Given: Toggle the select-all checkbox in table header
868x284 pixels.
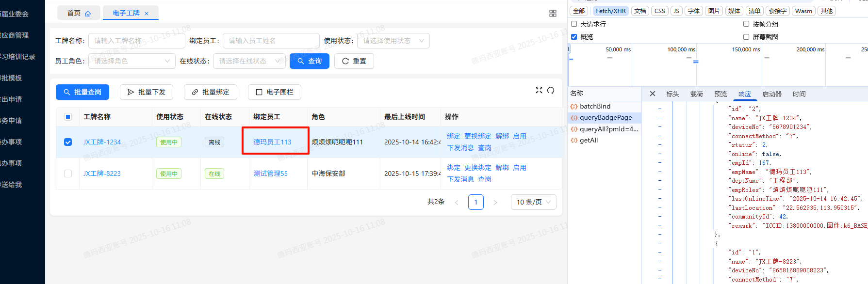Looking at the screenshot, I should 68,117.
